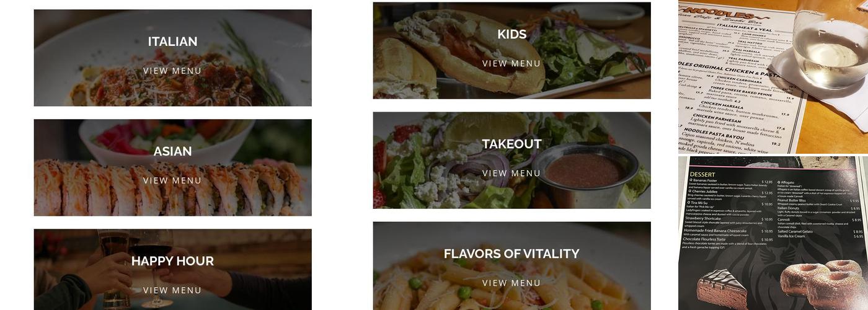Open the Noodles printed menu photo
The image size is (868, 310).
tap(773, 77)
